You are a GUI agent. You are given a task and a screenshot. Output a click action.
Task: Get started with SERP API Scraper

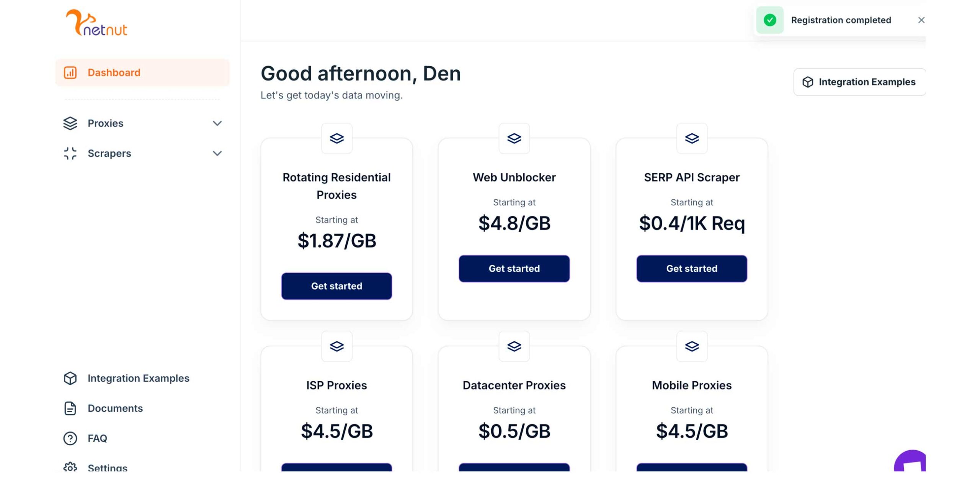691,268
